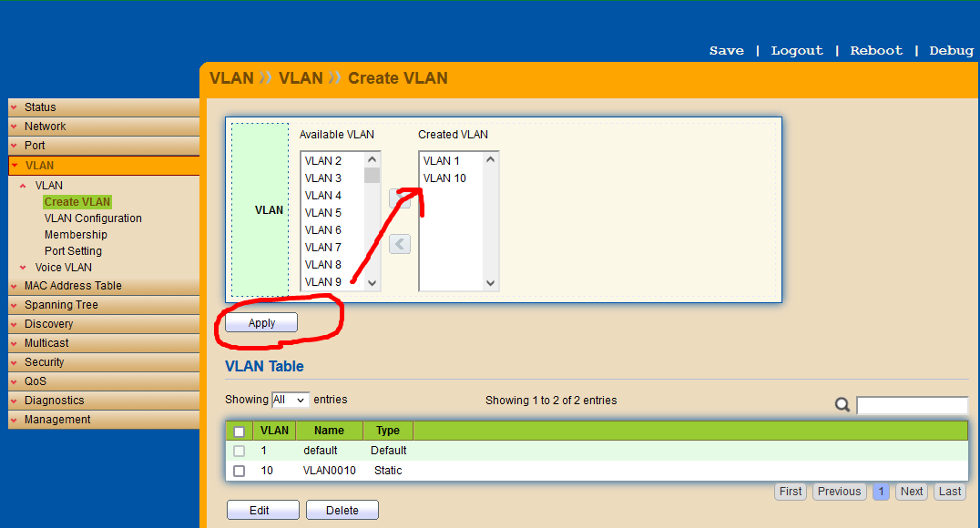Image resolution: width=980 pixels, height=528 pixels.
Task: Expand the Voice VLAN submenu
Action: coord(63,268)
